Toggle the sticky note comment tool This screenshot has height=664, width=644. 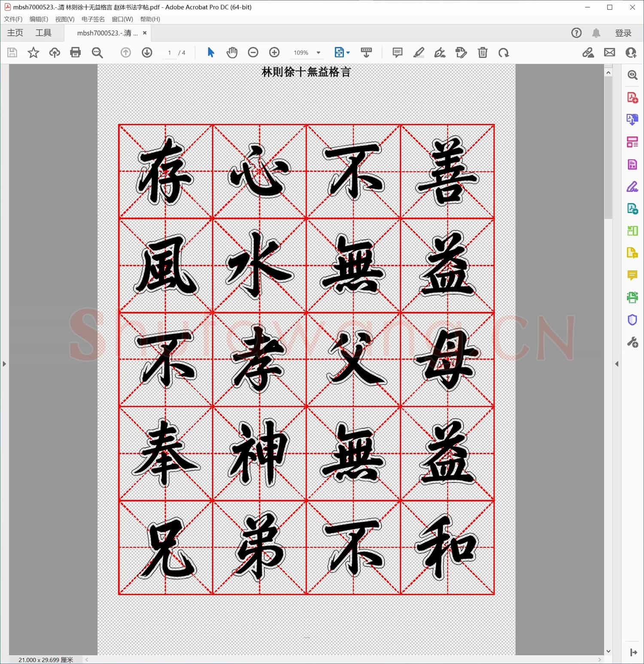point(397,52)
